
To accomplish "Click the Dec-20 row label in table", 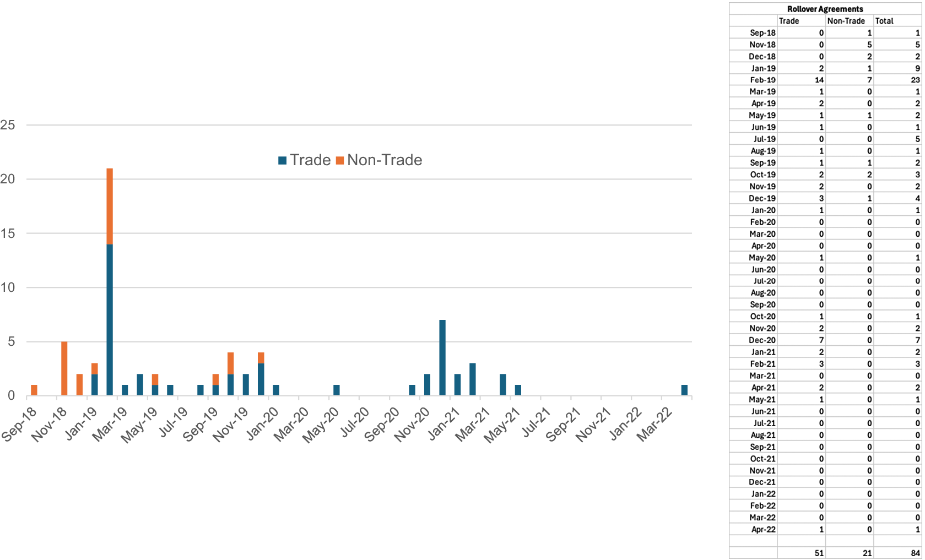I will coord(762,340).
